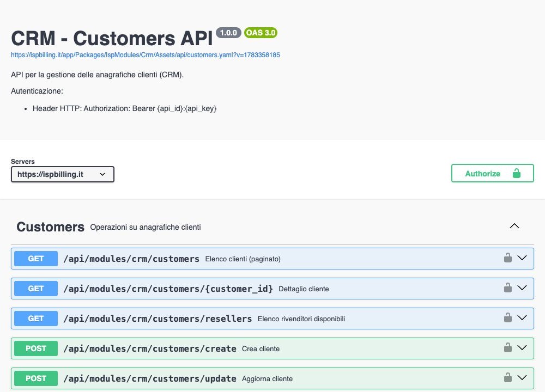Screen dimensions: 545x392
Task: Expand the GET /api/modules/crm/customers endpoint chevron
Action: pos(522,258)
